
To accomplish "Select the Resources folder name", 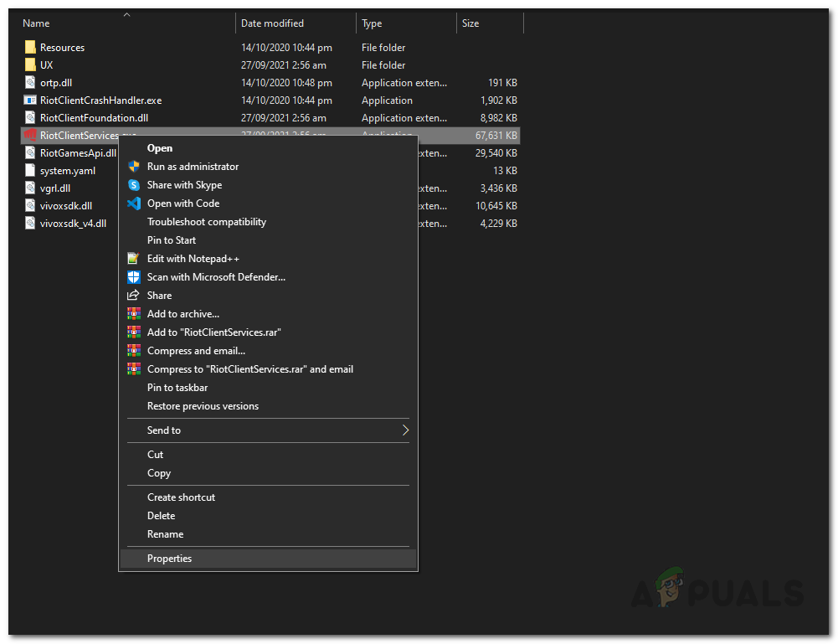I will (62, 48).
